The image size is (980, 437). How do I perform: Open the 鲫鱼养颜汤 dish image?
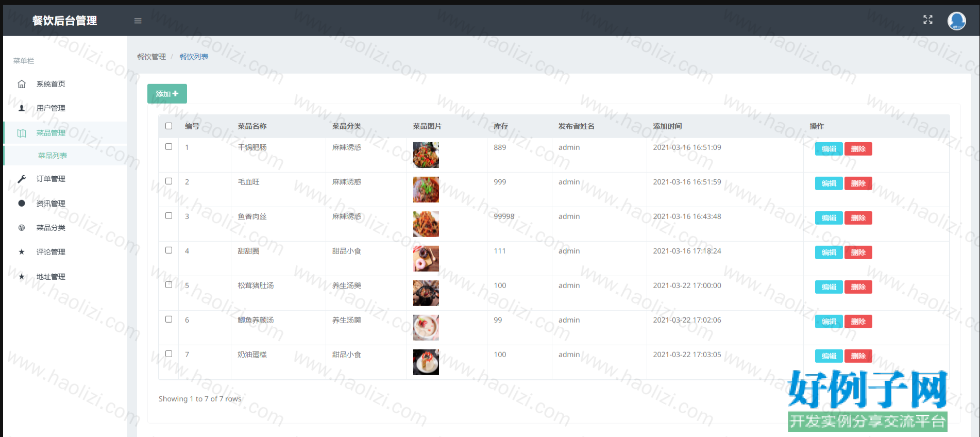[x=426, y=328]
